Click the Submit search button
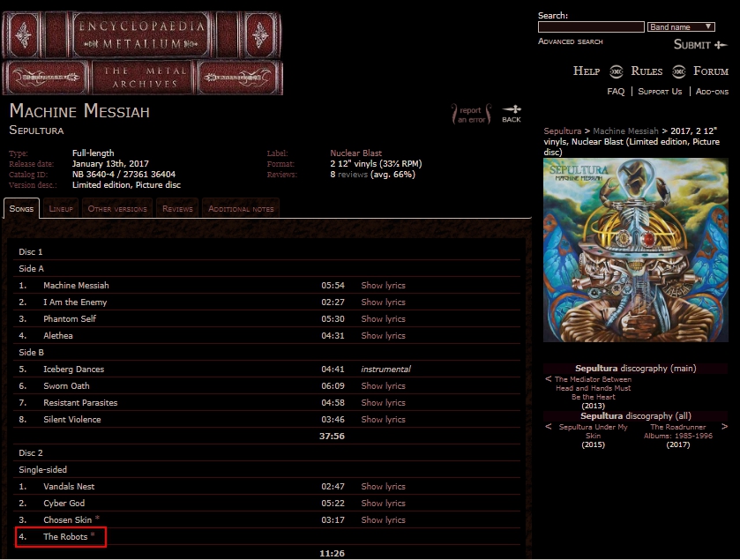The image size is (740, 560). tap(700, 44)
